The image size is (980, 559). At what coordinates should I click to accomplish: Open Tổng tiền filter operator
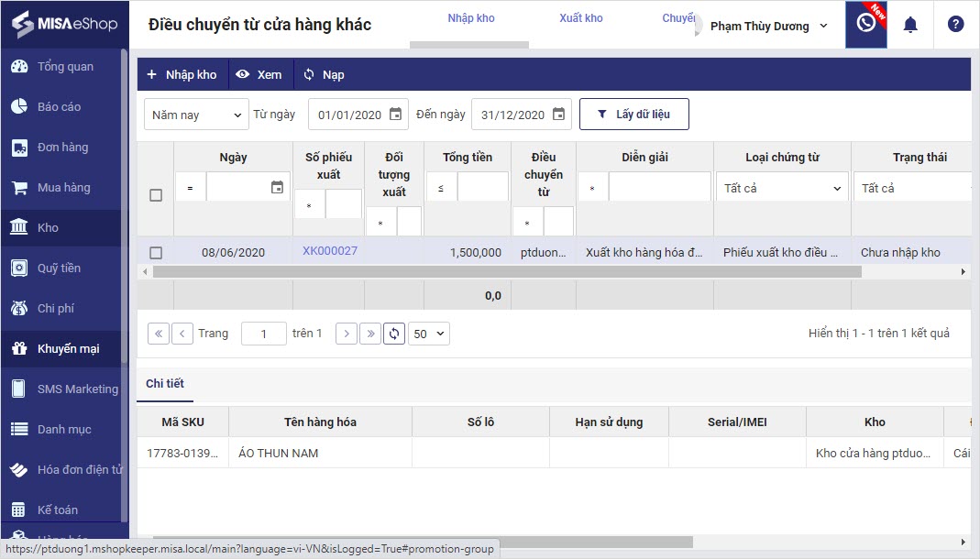coord(441,187)
